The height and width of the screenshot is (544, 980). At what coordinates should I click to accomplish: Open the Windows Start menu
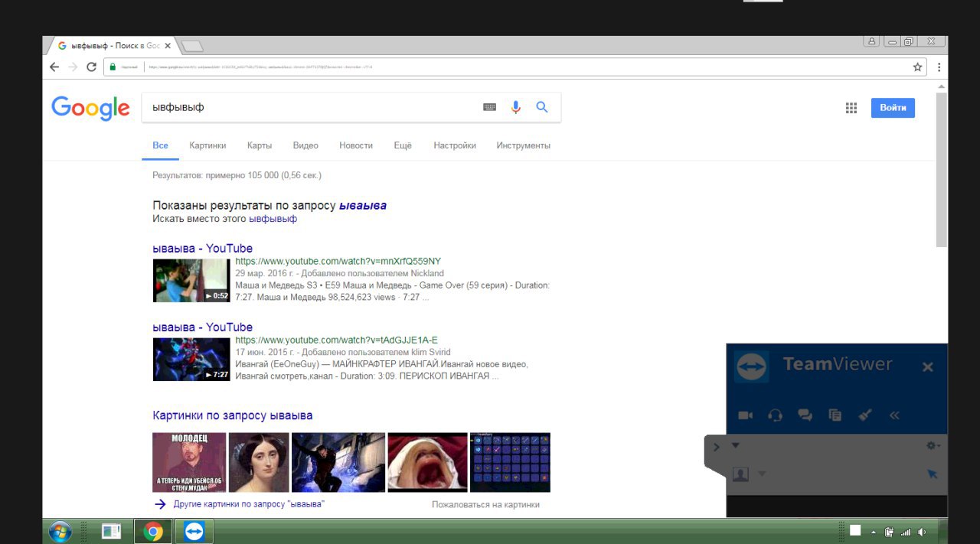tap(60, 531)
